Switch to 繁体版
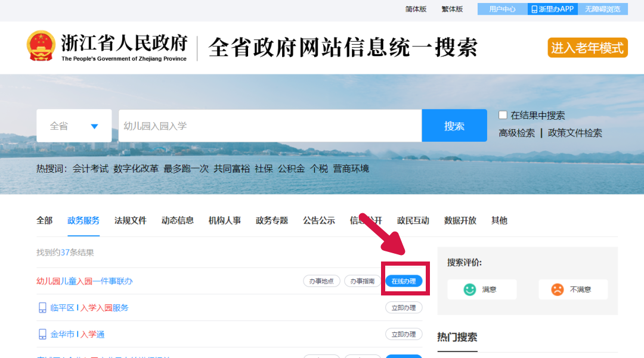The height and width of the screenshot is (358, 644). click(x=452, y=9)
